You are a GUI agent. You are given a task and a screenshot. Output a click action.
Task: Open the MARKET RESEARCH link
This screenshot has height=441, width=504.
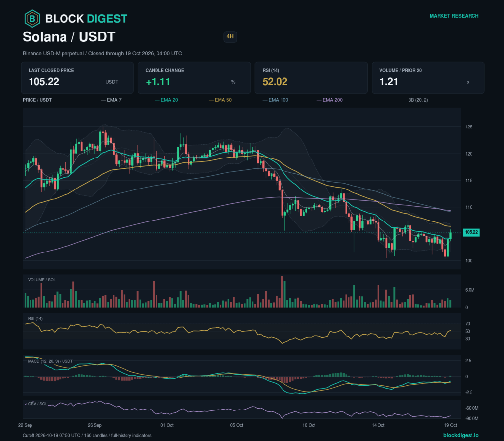[454, 16]
